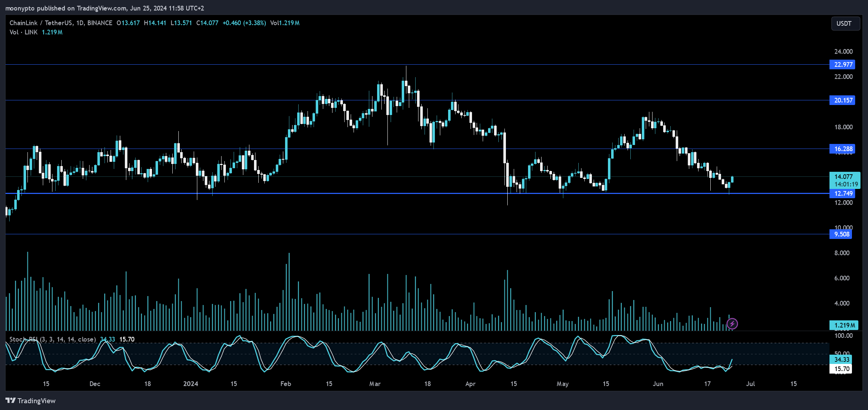The image size is (868, 410).
Task: Click the publish header with TradingView.com
Action: click(x=105, y=8)
